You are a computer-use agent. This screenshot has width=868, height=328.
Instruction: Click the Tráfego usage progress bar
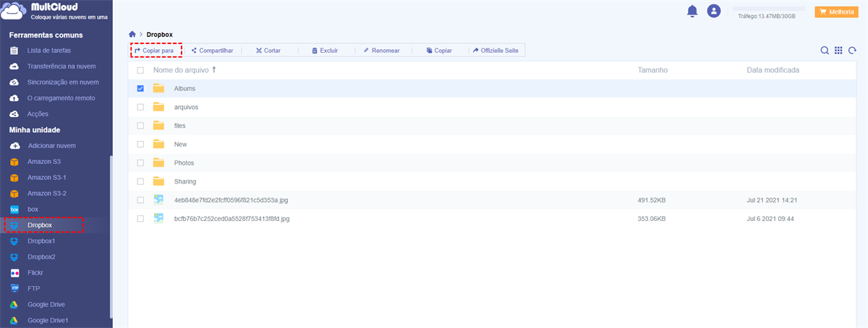769,9
